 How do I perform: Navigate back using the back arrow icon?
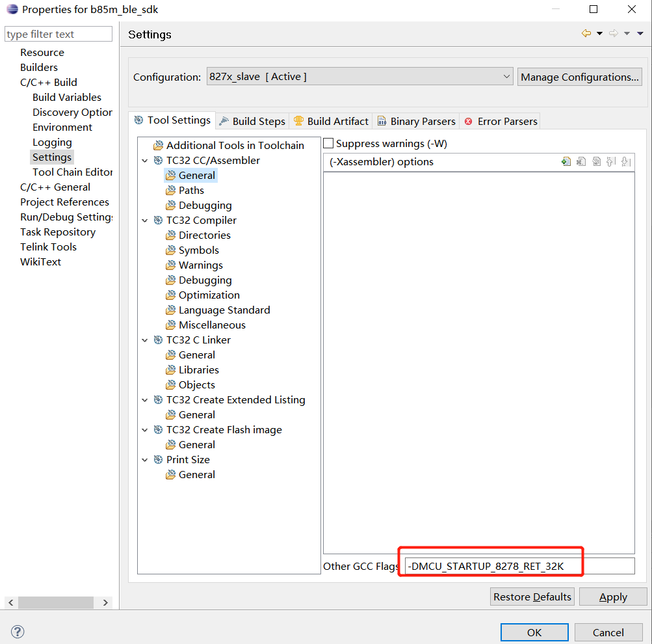coord(586,33)
